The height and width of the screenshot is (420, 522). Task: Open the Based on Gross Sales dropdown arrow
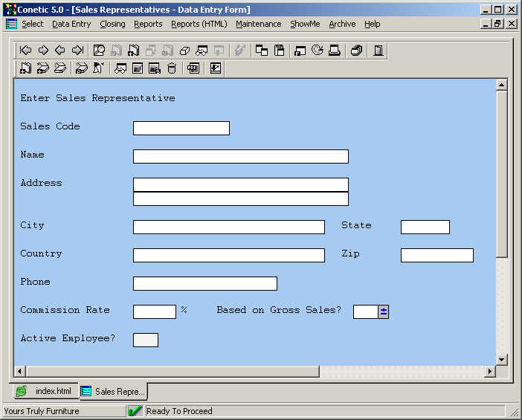coord(384,311)
